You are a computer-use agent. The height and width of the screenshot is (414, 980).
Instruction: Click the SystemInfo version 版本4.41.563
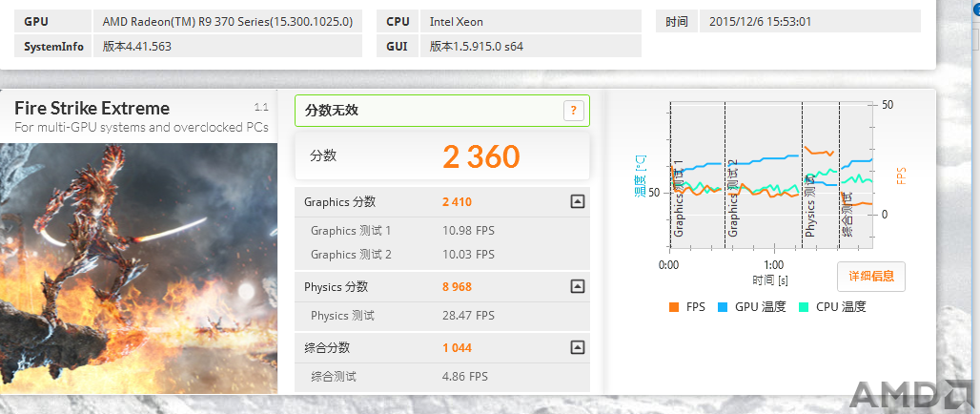[x=137, y=47]
